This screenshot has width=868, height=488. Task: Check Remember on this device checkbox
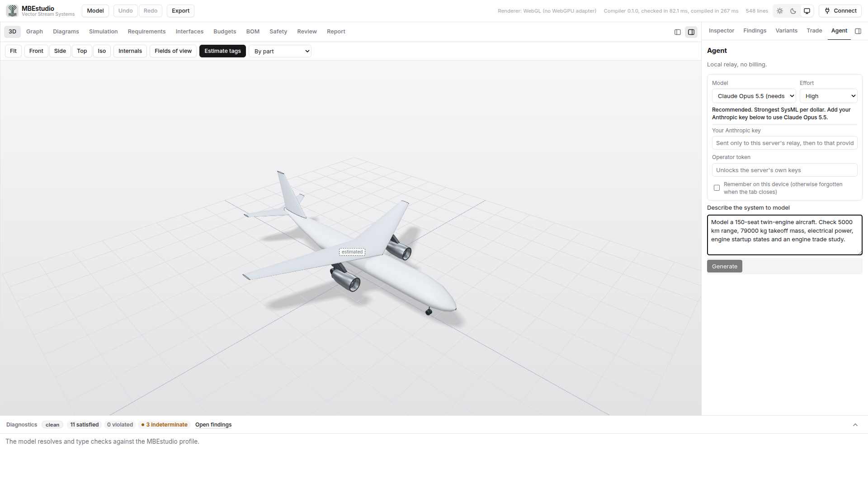(717, 188)
